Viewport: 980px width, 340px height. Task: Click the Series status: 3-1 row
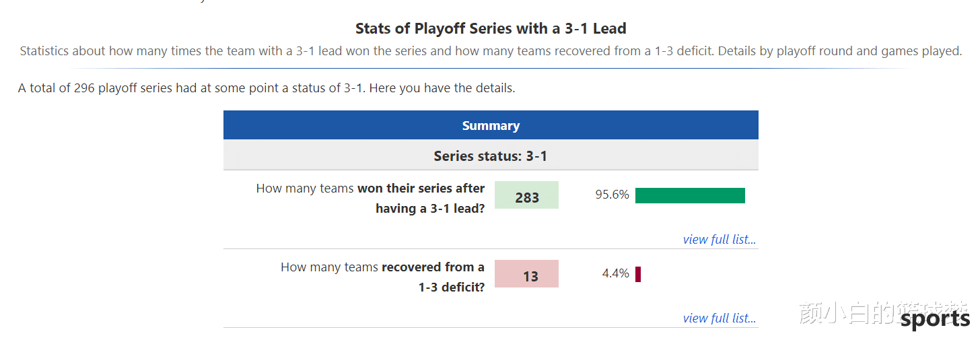(491, 156)
